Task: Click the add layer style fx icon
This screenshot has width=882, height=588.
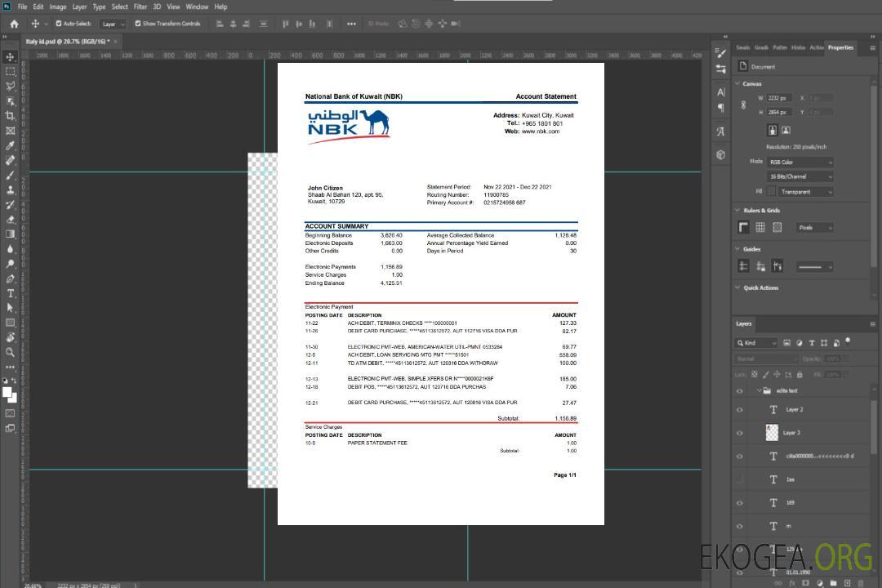Action: pyautogui.click(x=792, y=583)
